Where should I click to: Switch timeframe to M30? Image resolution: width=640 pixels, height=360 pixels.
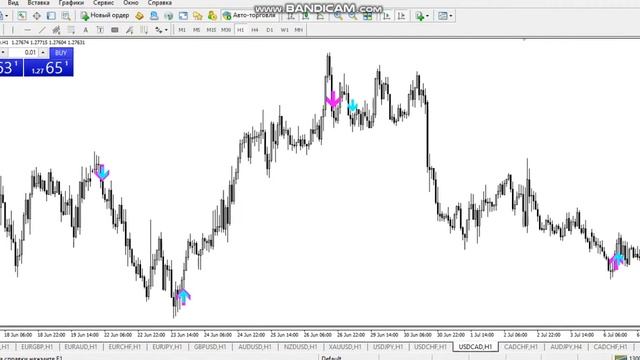coord(226,30)
